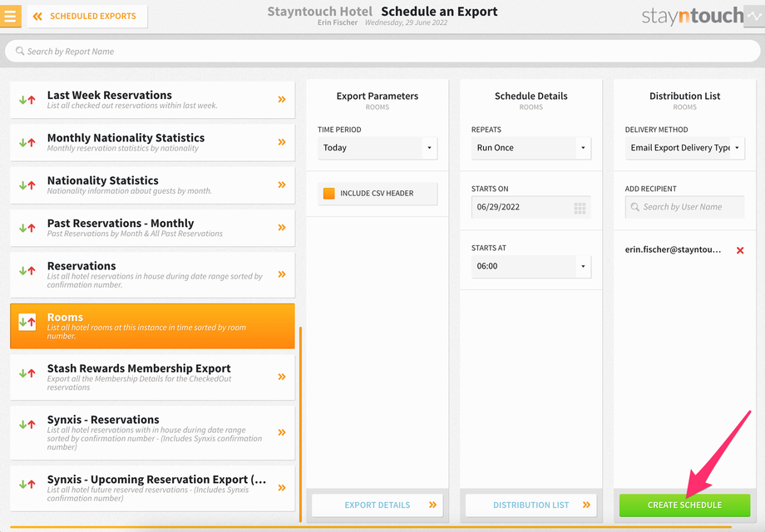The image size is (765, 532).
Task: Select Synxis - Upcoming Reservation Export title
Action: click(156, 480)
